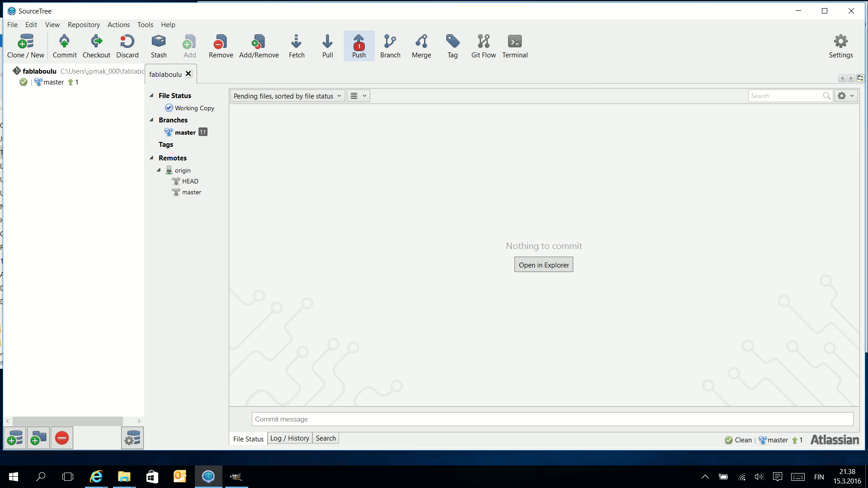The width and height of the screenshot is (868, 488).
Task: Open the list view mode dropdown
Action: tap(359, 96)
